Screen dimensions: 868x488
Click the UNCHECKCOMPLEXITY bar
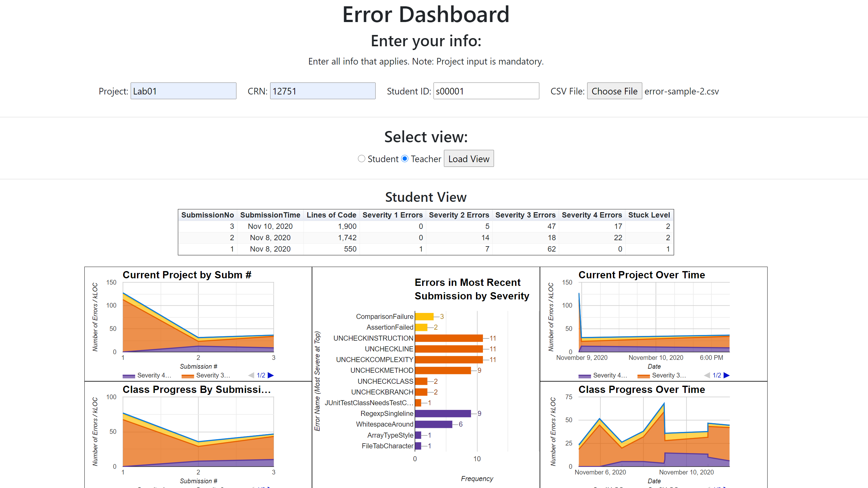click(449, 360)
